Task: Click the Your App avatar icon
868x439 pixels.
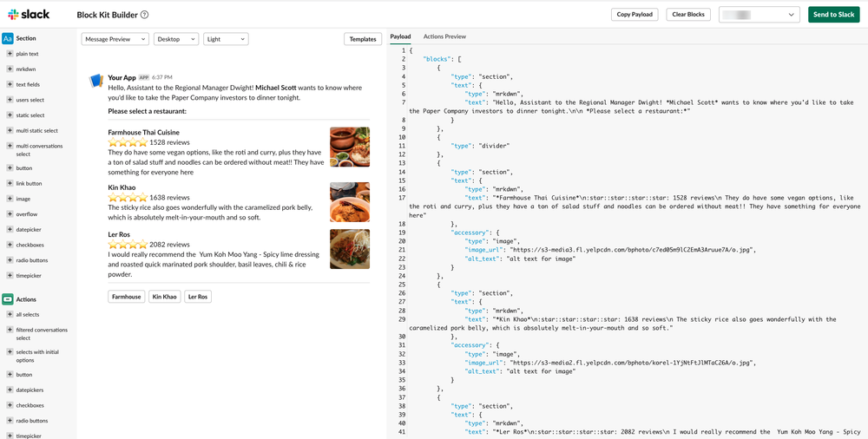Action: (96, 81)
